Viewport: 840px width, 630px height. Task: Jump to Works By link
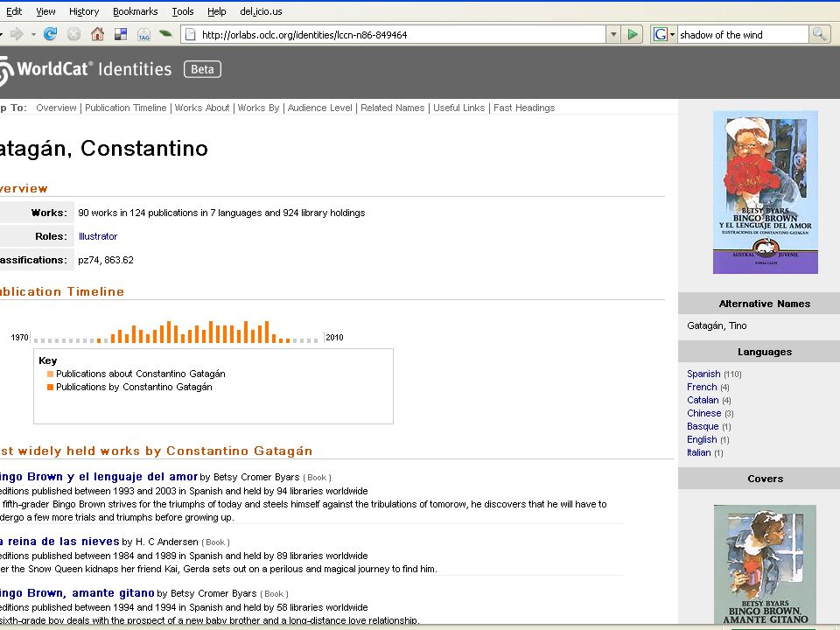coord(259,108)
